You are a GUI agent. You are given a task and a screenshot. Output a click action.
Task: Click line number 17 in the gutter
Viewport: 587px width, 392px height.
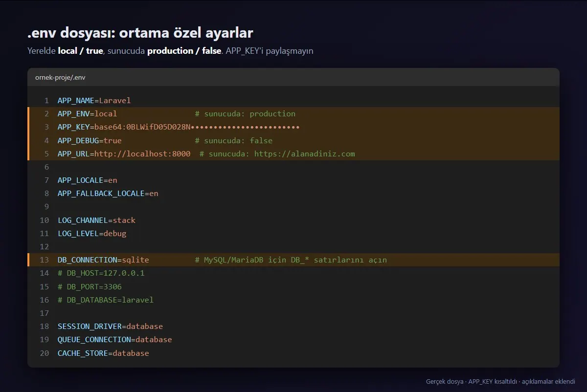45,313
